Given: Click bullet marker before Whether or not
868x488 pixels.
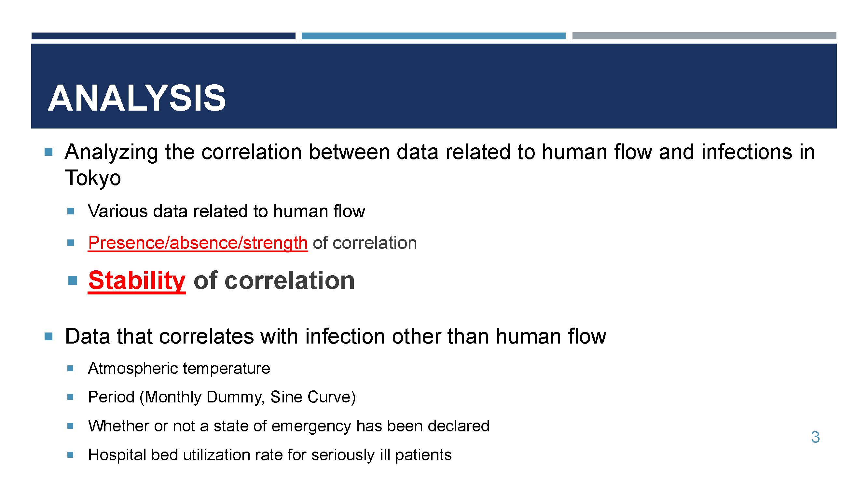Looking at the screenshot, I should click(x=70, y=426).
